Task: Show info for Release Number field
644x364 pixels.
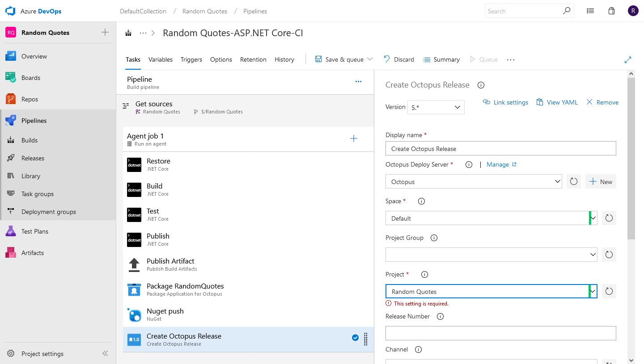Action: [440, 316]
